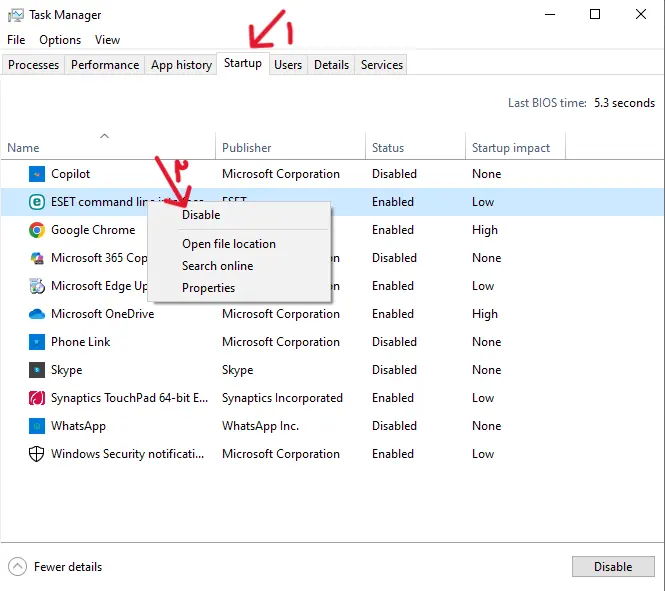Click the WhatsApp icon
The width and height of the screenshot is (665, 591).
tap(36, 426)
